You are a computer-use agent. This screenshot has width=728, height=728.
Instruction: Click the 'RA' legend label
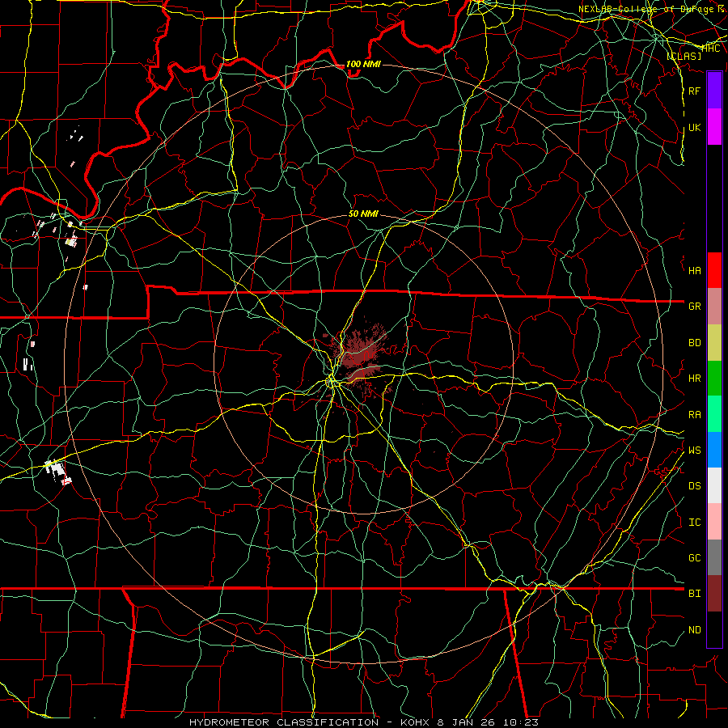[x=694, y=414]
